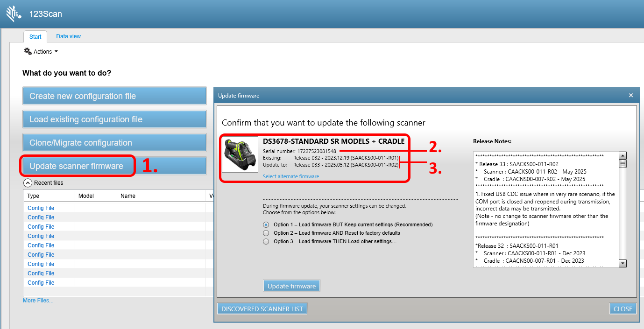Click the release notes scrollbar thumb
Viewport: 644px width, 329px height.
(623, 163)
